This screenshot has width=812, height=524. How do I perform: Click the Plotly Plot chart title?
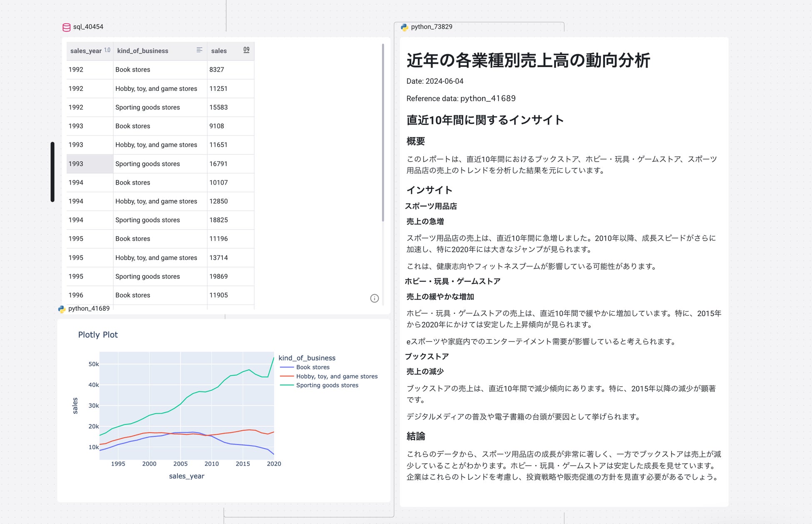tap(98, 335)
